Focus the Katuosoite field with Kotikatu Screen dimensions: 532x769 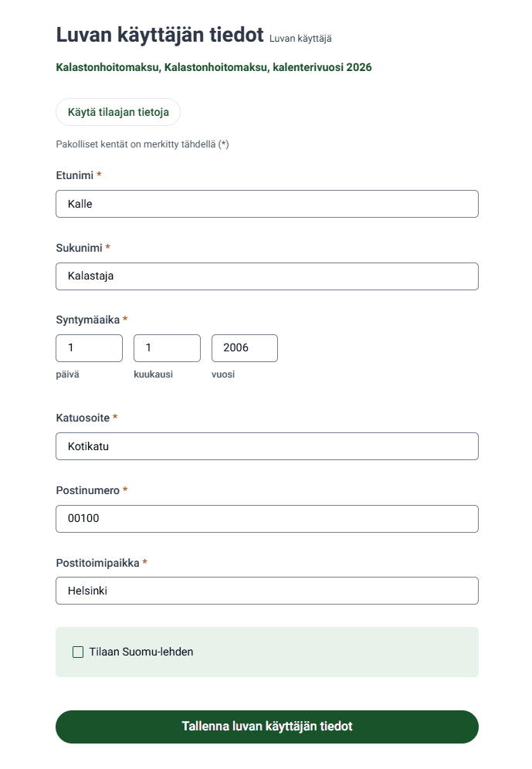(x=267, y=446)
